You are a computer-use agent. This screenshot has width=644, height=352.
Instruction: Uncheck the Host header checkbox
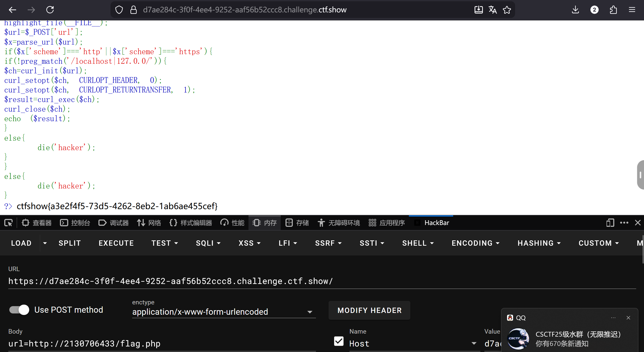pyautogui.click(x=339, y=341)
